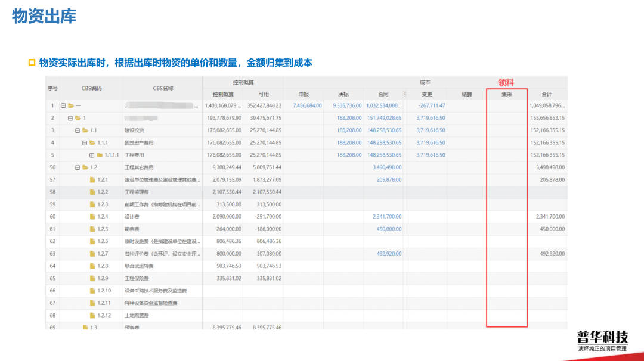Click the 集采 column header
644x361 pixels.
coord(507,94)
